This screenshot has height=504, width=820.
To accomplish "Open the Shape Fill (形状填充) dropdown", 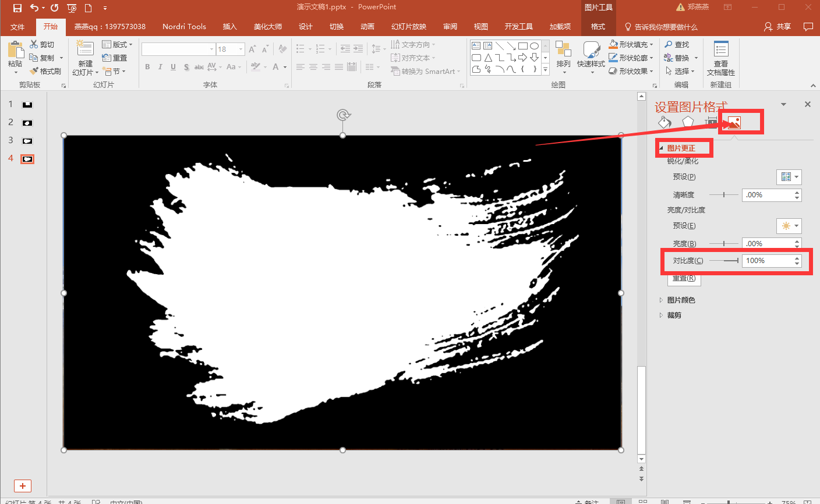I will point(632,44).
